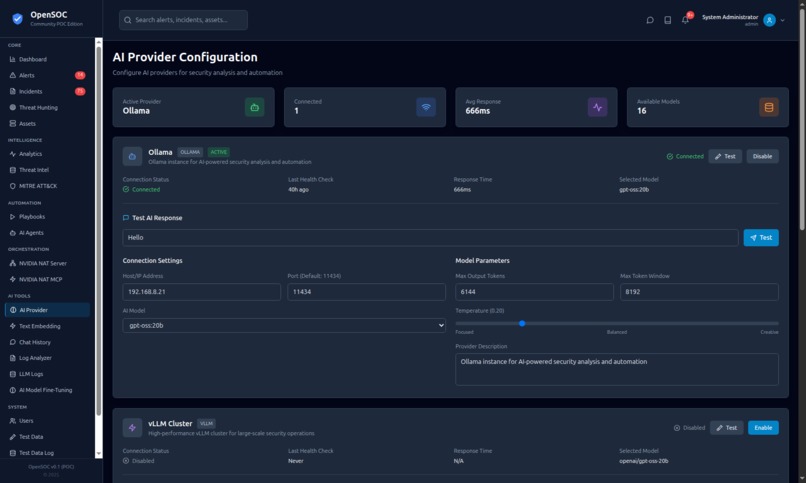
Task: Open the AI Model gpt-oss:20b dropdown
Action: pos(284,325)
